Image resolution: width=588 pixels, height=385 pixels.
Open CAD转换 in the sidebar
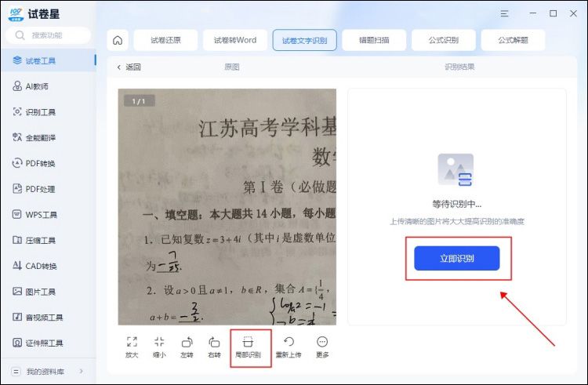[49, 266]
